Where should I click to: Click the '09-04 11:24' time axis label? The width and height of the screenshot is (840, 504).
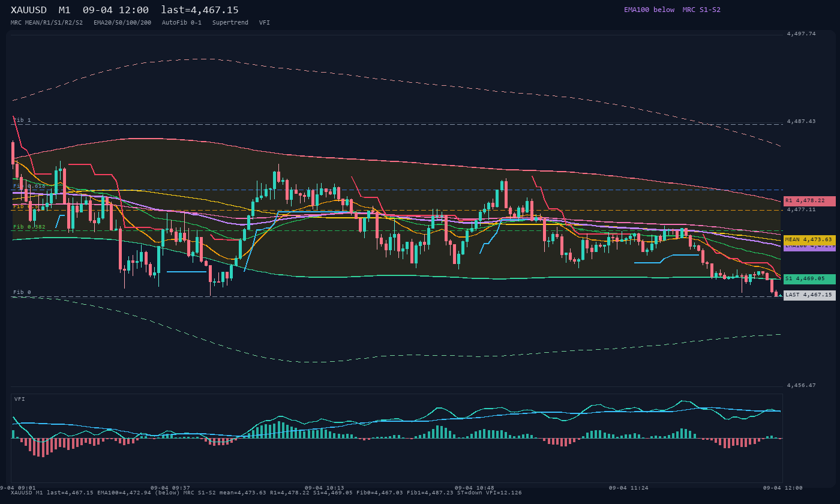(629, 488)
